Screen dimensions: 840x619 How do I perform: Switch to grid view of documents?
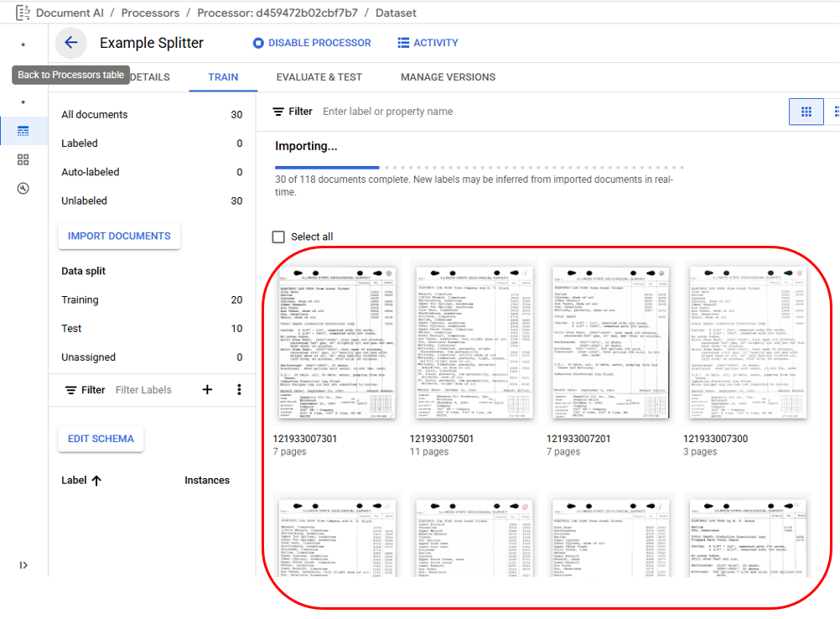coord(806,112)
